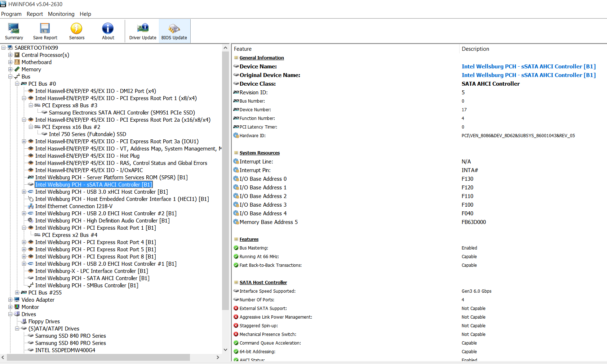The height and width of the screenshot is (364, 607).
Task: Open the Program menu
Action: tap(11, 14)
